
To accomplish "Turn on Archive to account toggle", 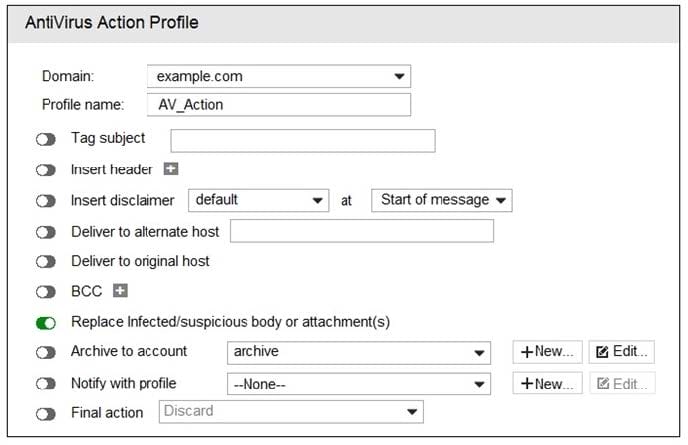I will pos(46,352).
